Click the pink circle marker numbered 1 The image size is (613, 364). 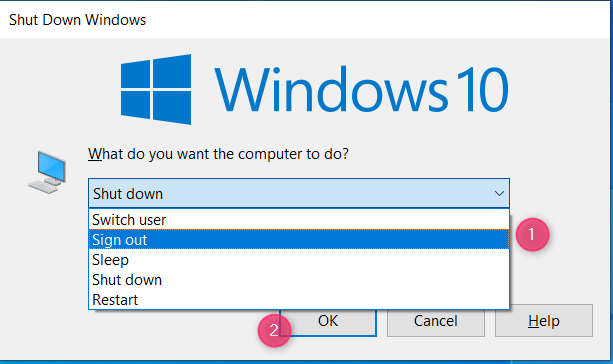(x=532, y=235)
